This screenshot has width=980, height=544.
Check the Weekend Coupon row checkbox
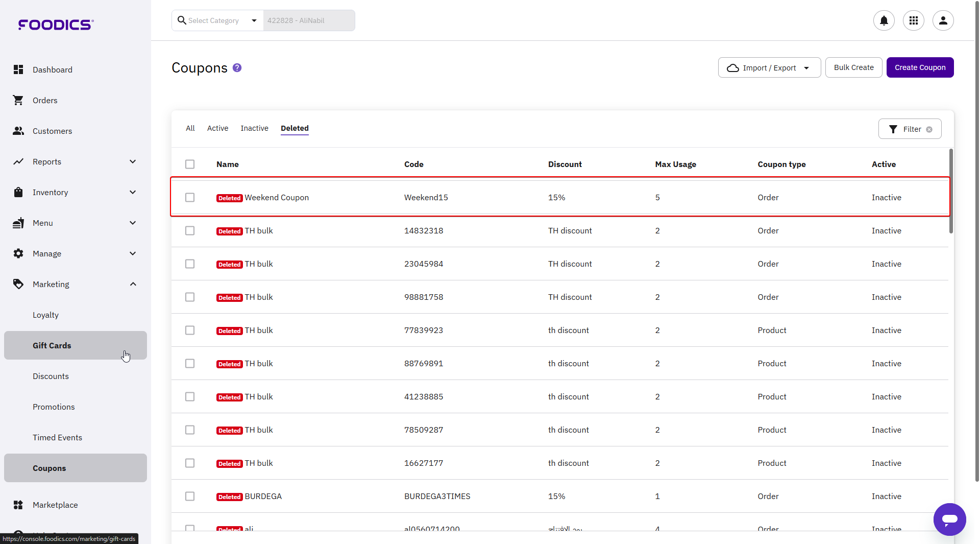[190, 198]
